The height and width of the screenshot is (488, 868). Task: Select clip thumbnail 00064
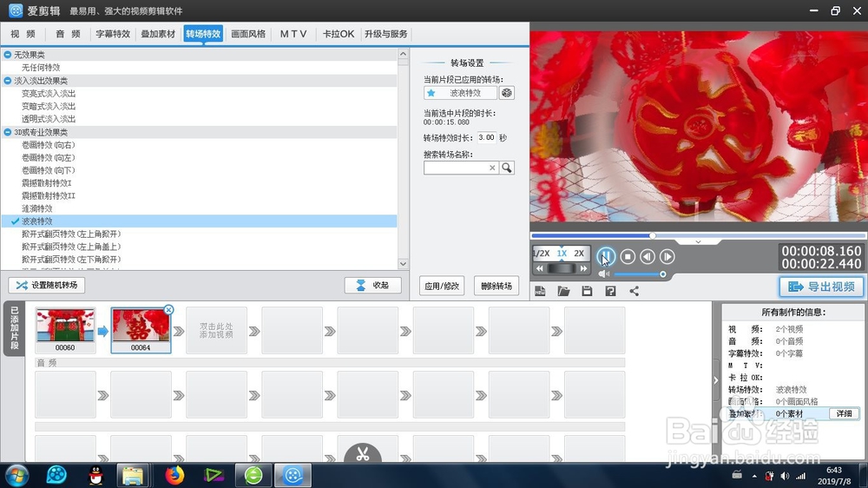point(141,331)
